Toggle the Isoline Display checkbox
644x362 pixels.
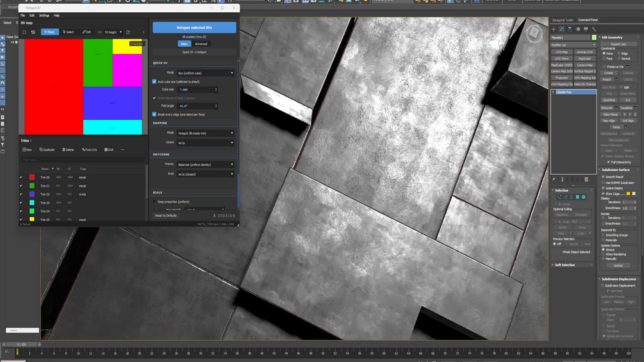pos(604,188)
